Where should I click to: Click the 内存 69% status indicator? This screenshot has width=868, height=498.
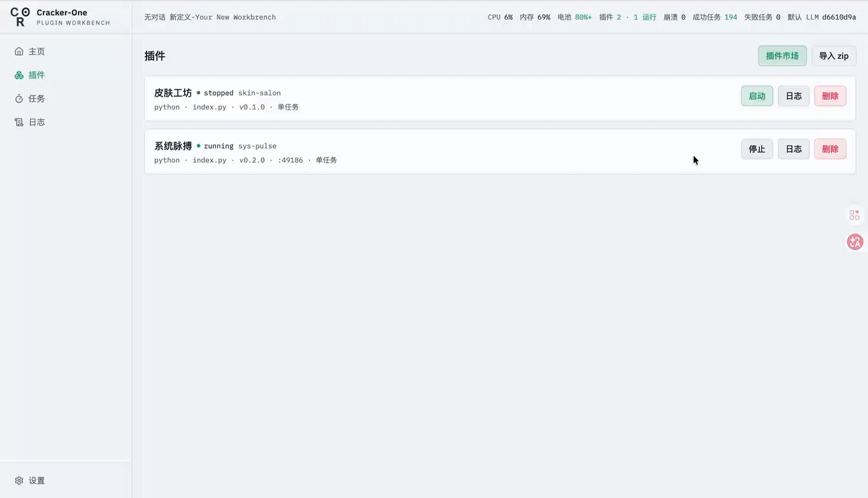click(535, 17)
